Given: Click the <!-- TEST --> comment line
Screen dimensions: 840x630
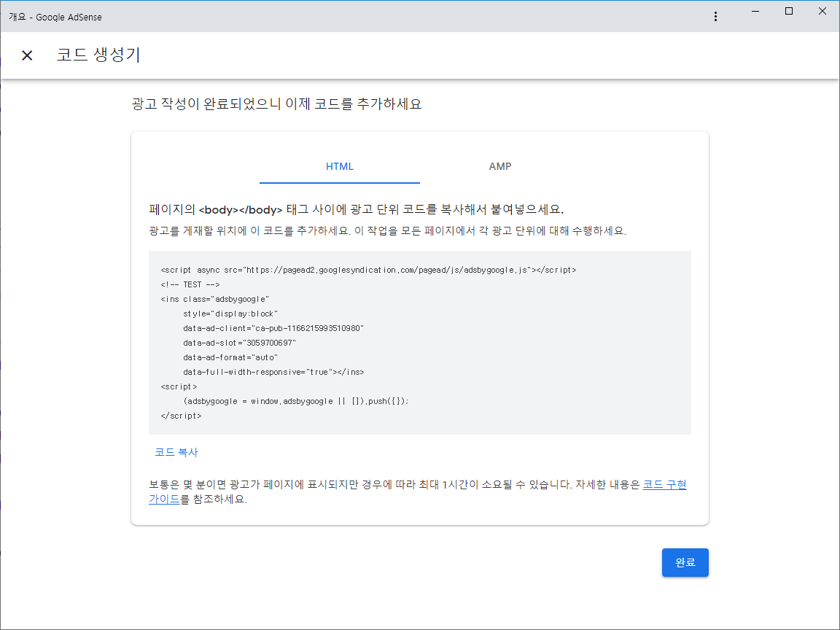Looking at the screenshot, I should (x=190, y=284).
